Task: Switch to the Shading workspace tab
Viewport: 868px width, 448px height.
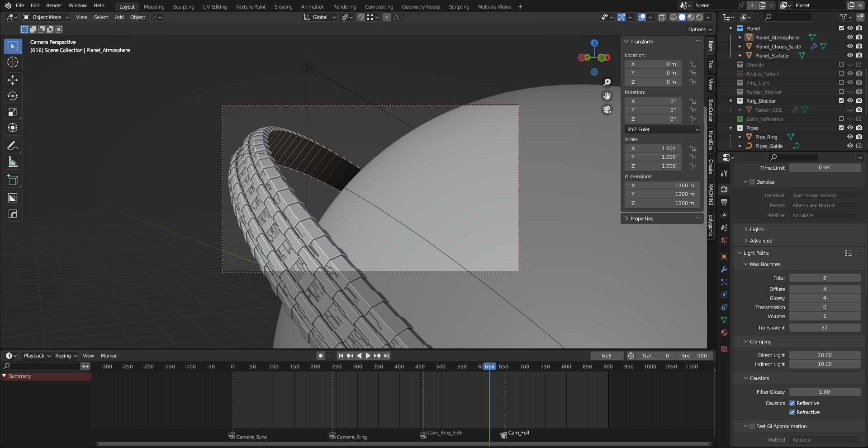Action: [283, 7]
